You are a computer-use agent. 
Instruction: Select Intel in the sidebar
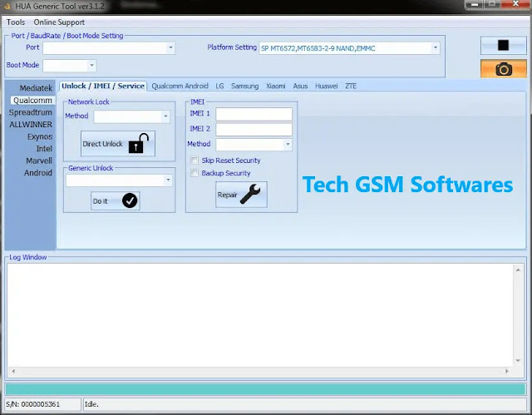click(44, 149)
